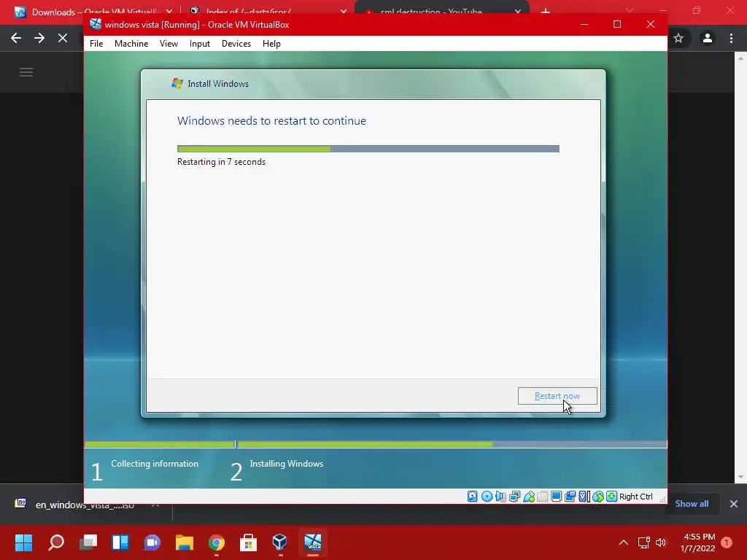Click the audio status icon in VirtualBox

point(500,497)
